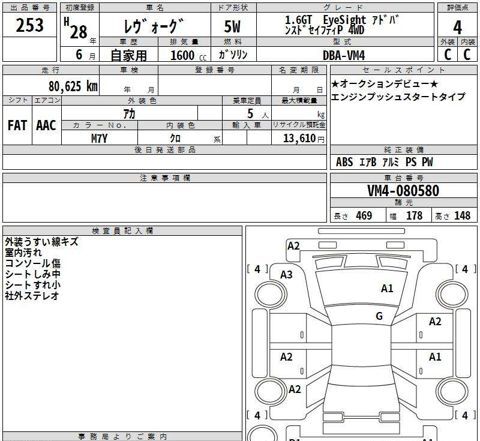Click the interior grade C under 内装
The height and width of the screenshot is (441, 480).
click(x=467, y=54)
